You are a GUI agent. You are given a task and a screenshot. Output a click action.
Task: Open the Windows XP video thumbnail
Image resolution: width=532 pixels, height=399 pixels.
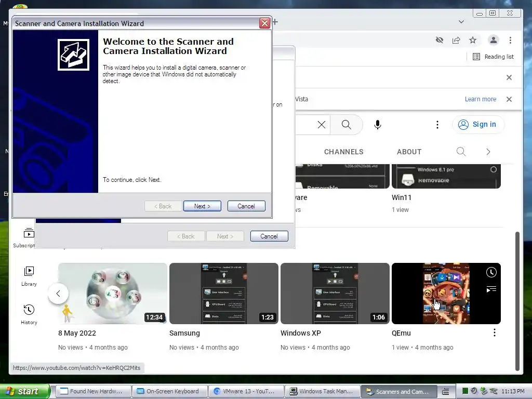(x=335, y=294)
